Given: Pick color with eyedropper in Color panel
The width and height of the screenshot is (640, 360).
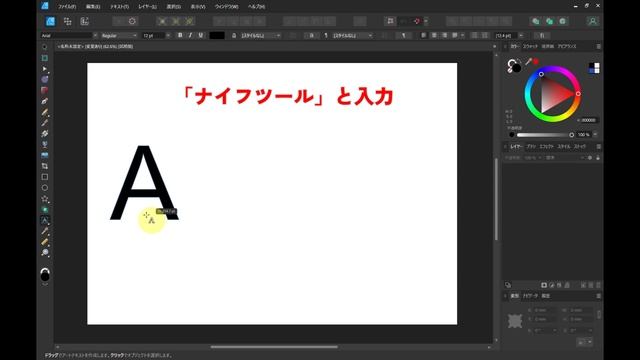Looking at the screenshot, I should 529,62.
